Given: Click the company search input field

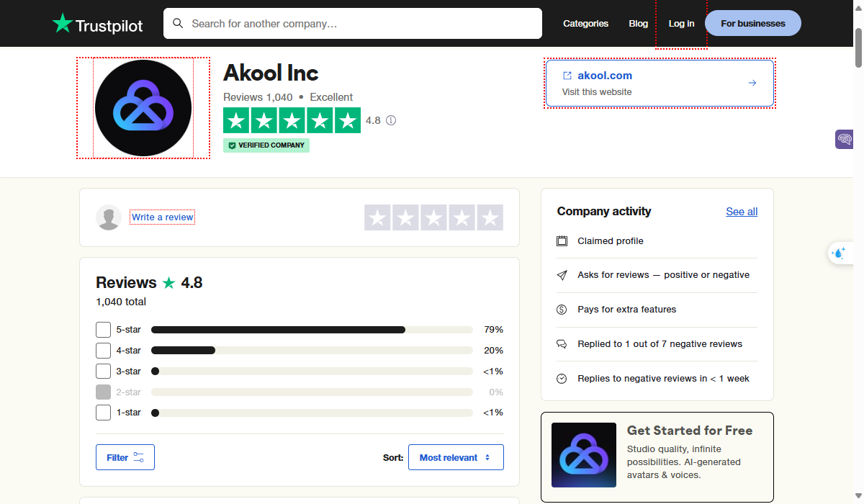Looking at the screenshot, I should [x=360, y=24].
